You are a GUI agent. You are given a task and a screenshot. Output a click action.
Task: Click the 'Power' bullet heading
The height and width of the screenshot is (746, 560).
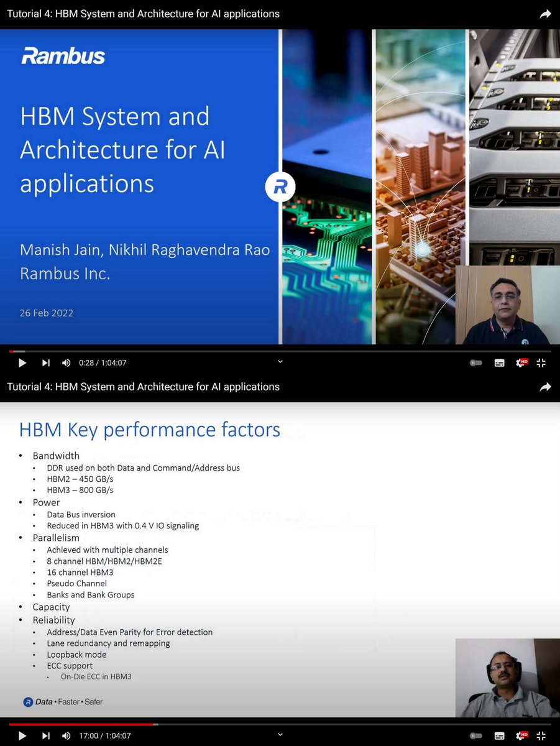pyautogui.click(x=47, y=502)
